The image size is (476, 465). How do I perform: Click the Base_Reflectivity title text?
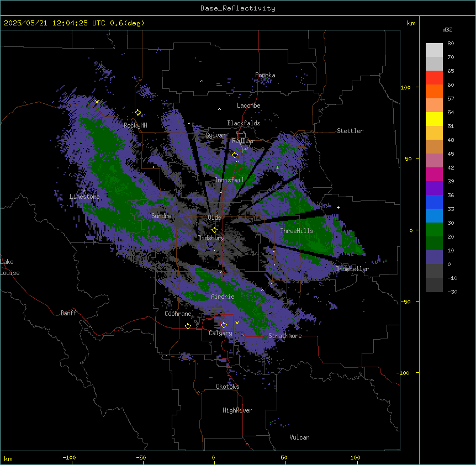click(x=237, y=8)
